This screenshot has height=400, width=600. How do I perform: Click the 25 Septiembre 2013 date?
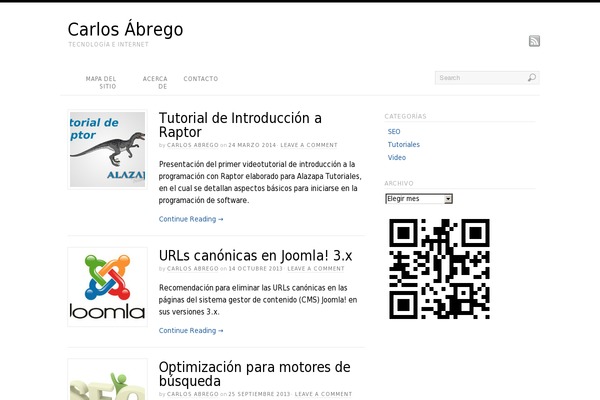259,394
